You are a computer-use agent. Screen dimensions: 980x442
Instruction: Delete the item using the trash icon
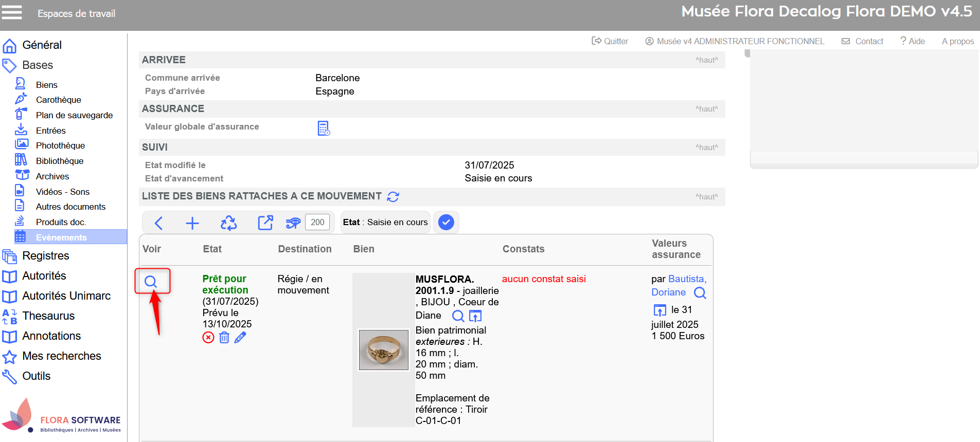point(224,338)
